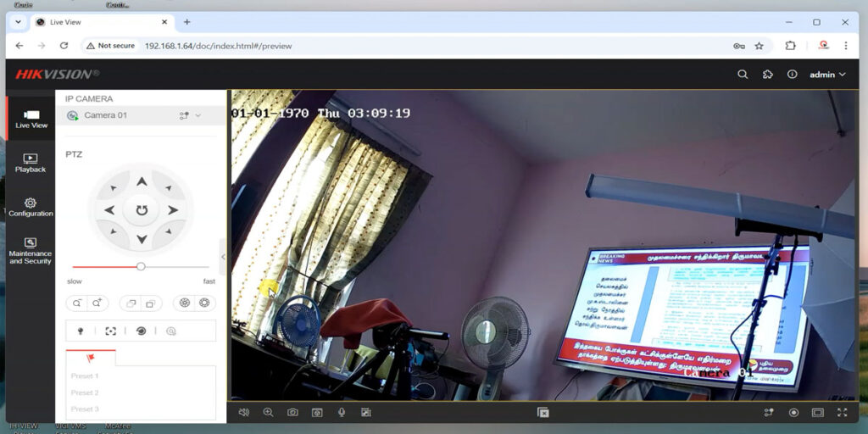Screen dimensions: 868x434
Task: Open the admin user dropdown
Action: [827, 75]
